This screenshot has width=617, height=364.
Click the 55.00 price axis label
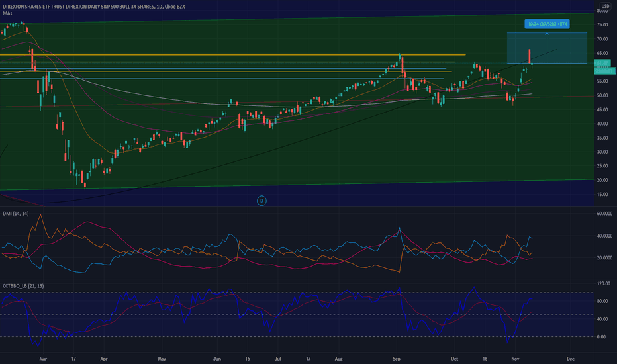602,81
